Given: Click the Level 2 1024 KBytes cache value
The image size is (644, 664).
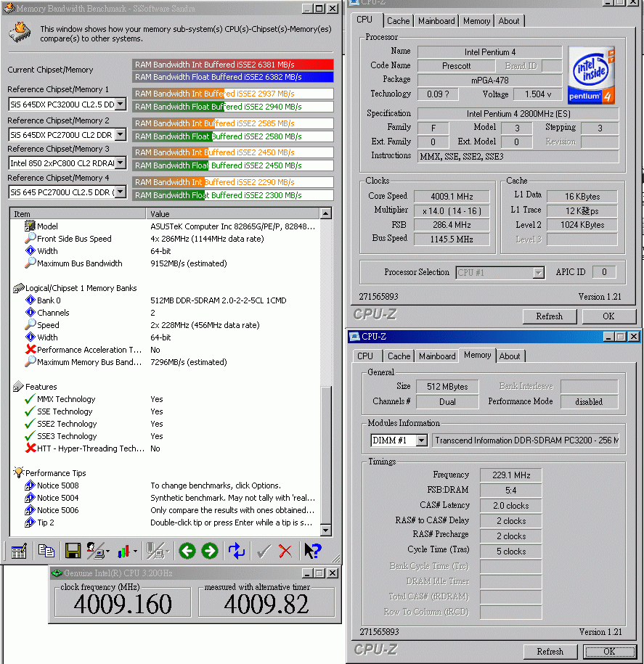Looking at the screenshot, I should point(582,225).
